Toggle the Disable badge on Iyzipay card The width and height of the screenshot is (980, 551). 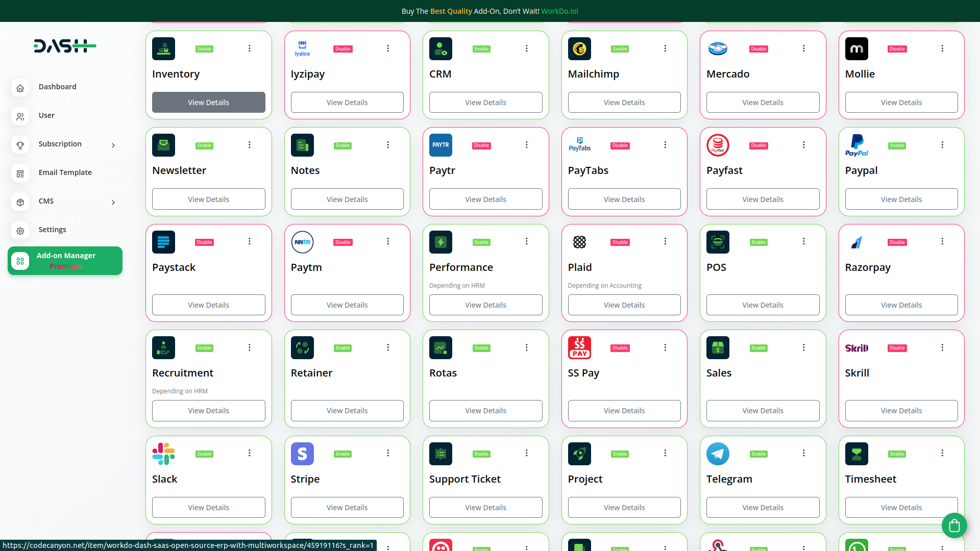(x=342, y=49)
